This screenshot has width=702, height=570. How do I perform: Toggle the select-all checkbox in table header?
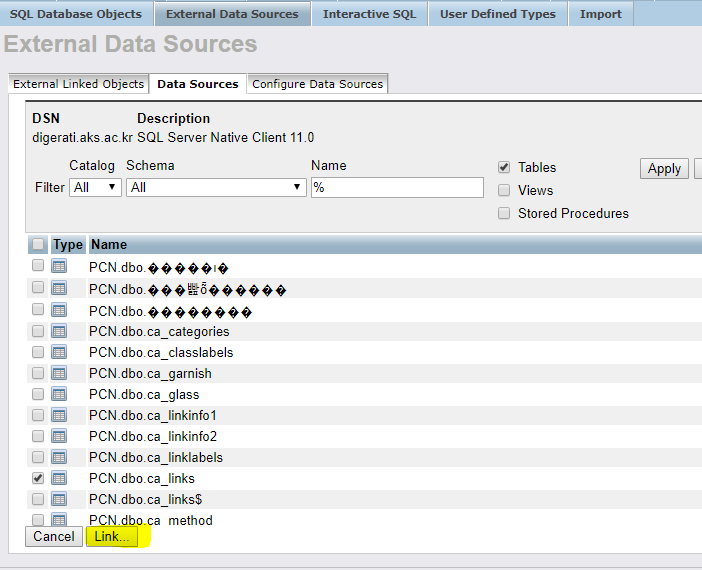(x=38, y=244)
